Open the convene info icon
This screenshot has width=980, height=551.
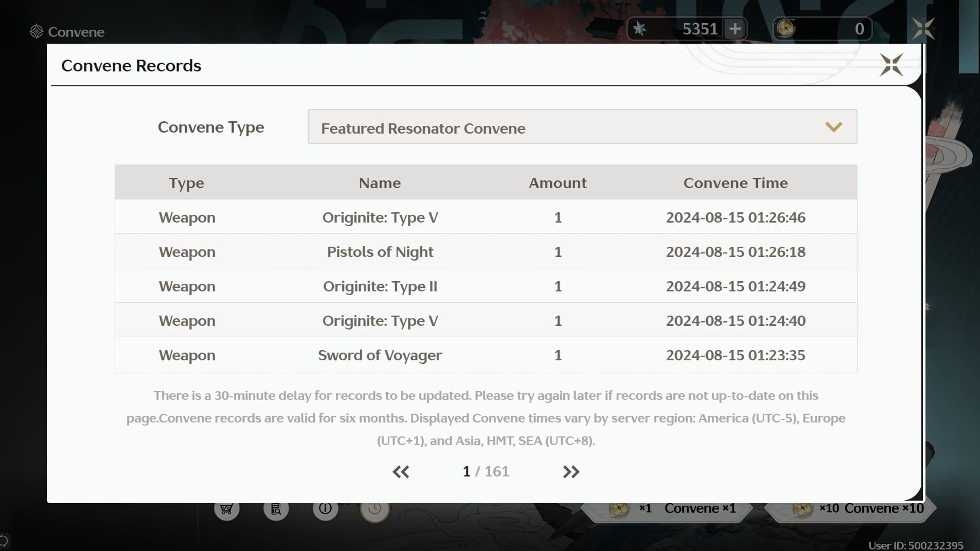325,509
